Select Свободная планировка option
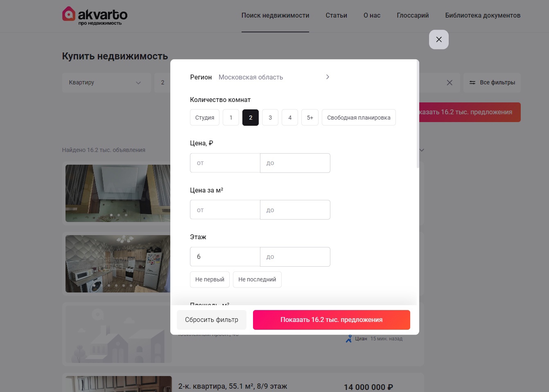Viewport: 549px width, 392px height. [x=359, y=118]
